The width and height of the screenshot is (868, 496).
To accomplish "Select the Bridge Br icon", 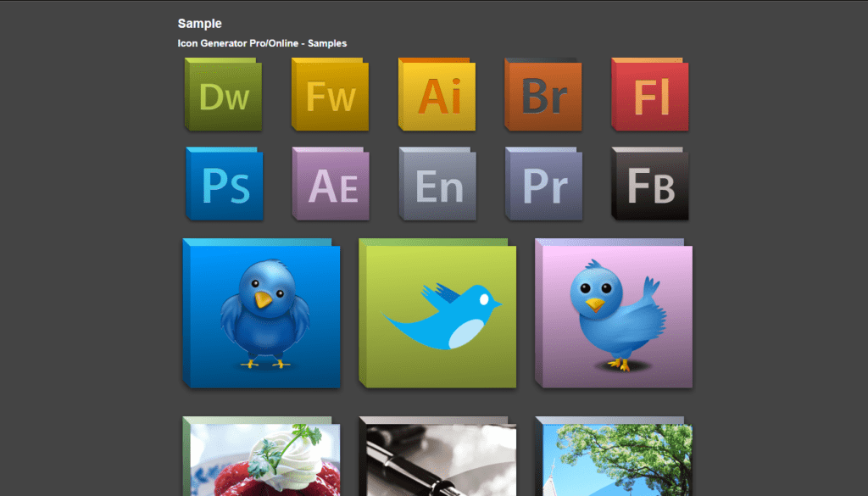I will coord(542,95).
